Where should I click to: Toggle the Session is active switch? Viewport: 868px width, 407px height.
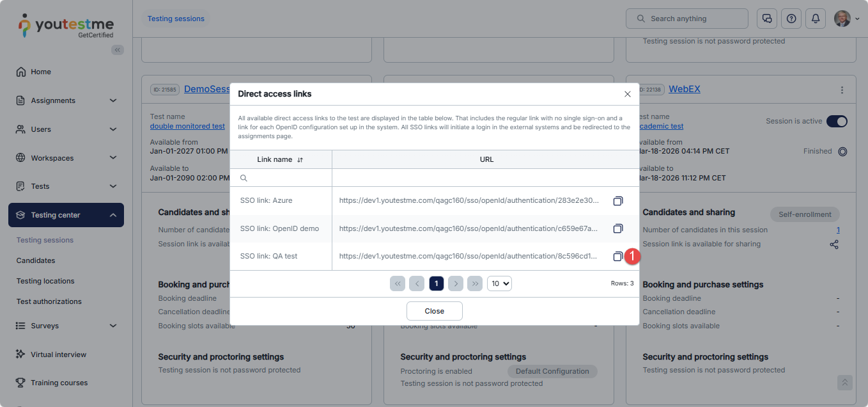pyautogui.click(x=837, y=121)
